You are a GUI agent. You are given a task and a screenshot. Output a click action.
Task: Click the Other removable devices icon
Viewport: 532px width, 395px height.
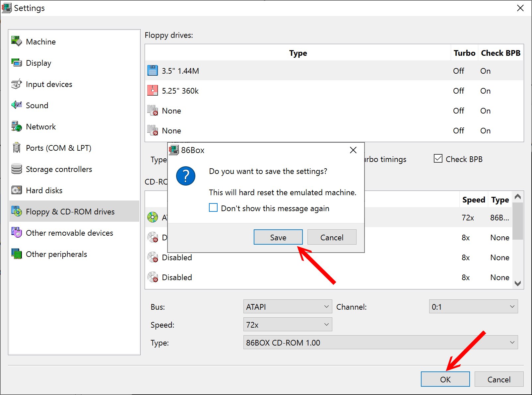coord(17,233)
